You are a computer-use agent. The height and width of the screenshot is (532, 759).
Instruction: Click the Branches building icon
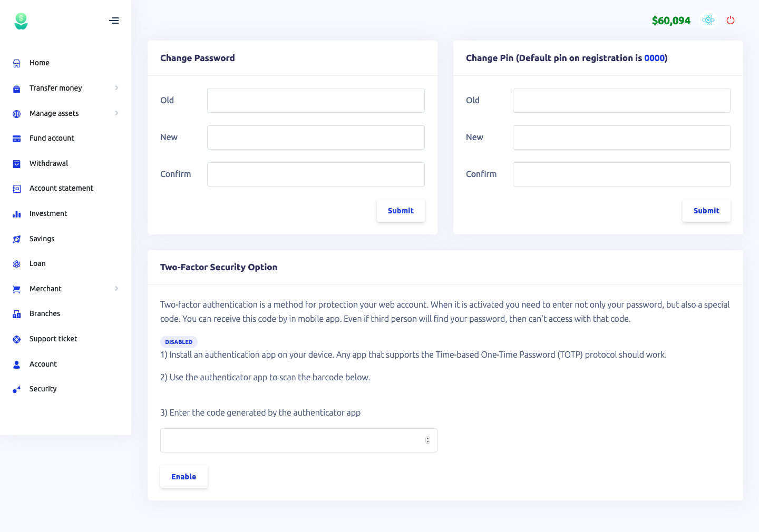16,313
